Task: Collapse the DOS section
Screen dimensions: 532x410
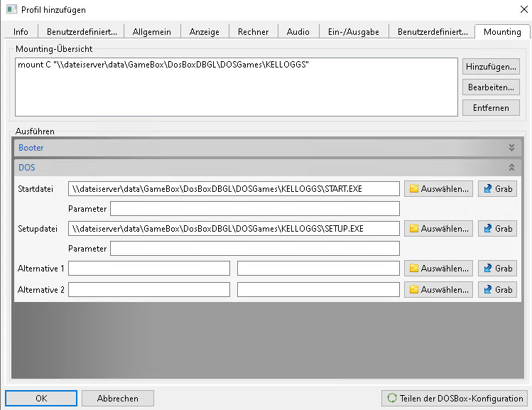Action: (511, 168)
